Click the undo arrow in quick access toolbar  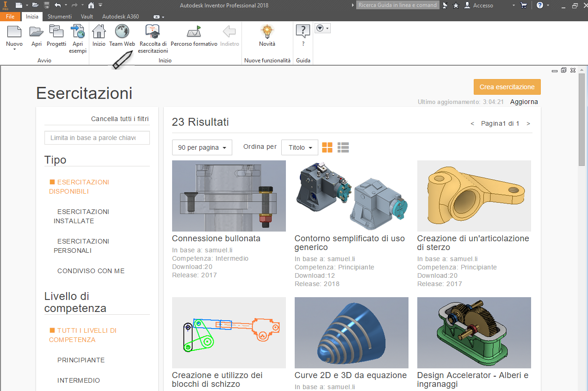point(57,5)
